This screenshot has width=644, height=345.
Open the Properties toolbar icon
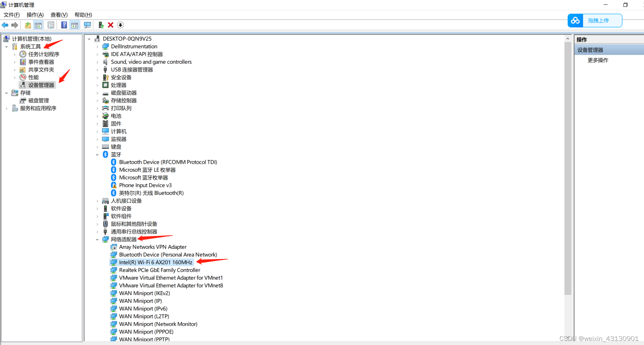pos(51,25)
